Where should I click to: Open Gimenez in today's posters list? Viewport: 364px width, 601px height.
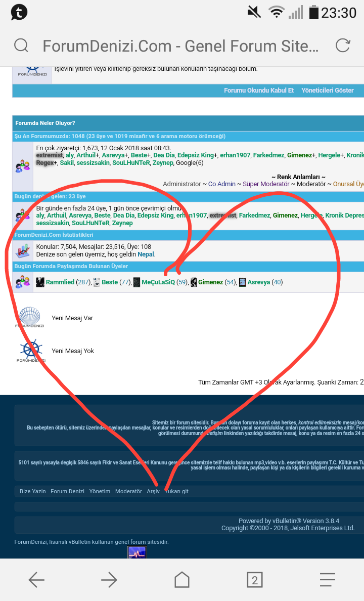coord(210,282)
